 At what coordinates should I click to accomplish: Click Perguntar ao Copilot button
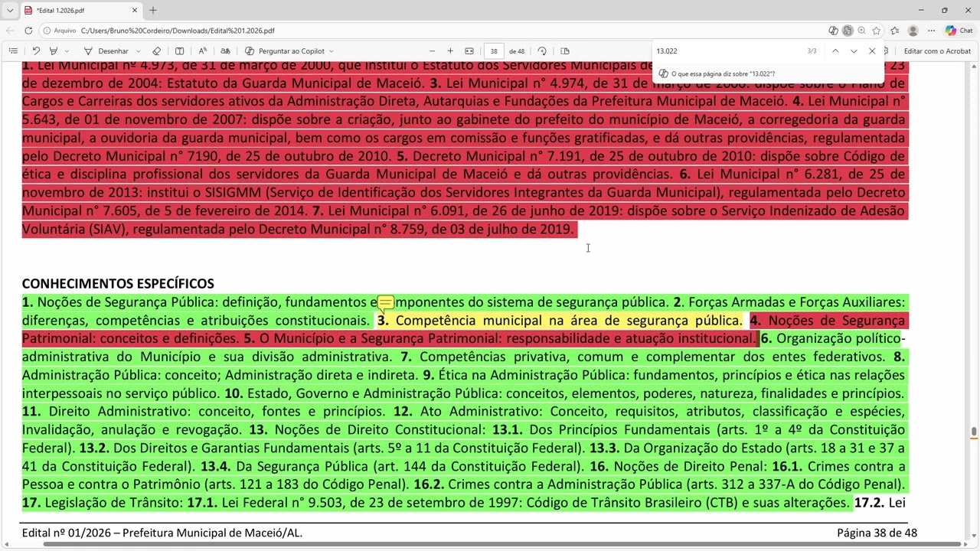click(x=285, y=51)
